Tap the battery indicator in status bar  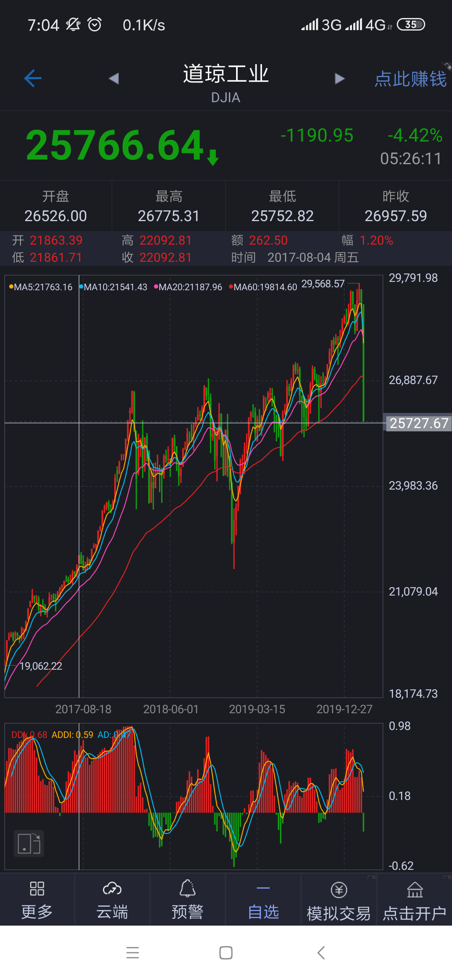[411, 25]
